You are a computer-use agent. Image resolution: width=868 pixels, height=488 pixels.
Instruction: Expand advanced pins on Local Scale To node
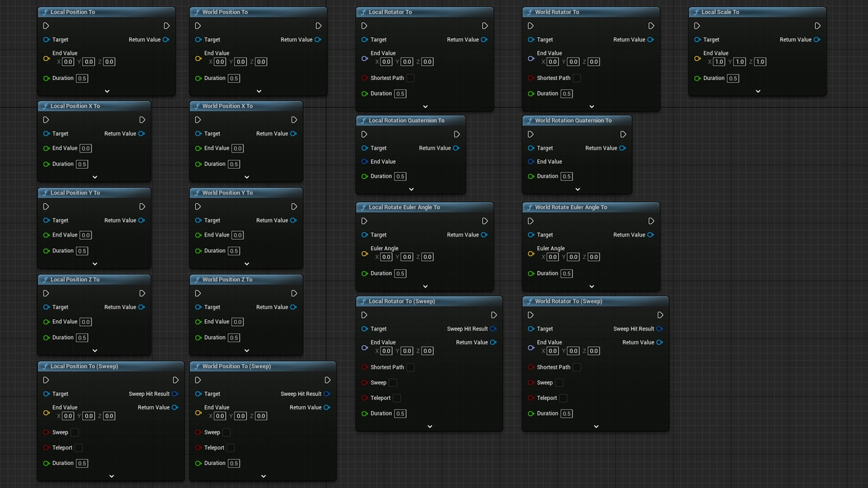pos(757,91)
